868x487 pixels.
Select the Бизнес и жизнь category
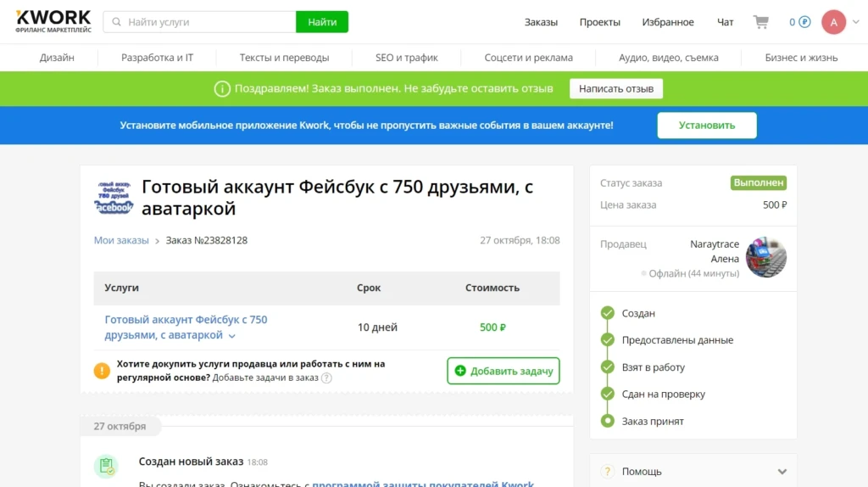(801, 58)
